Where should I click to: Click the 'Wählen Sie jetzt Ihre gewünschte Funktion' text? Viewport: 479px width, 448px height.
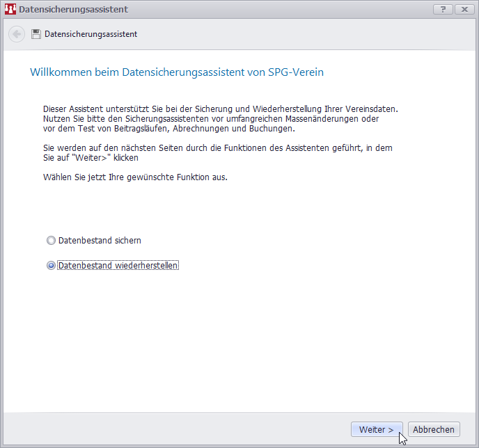(x=135, y=177)
